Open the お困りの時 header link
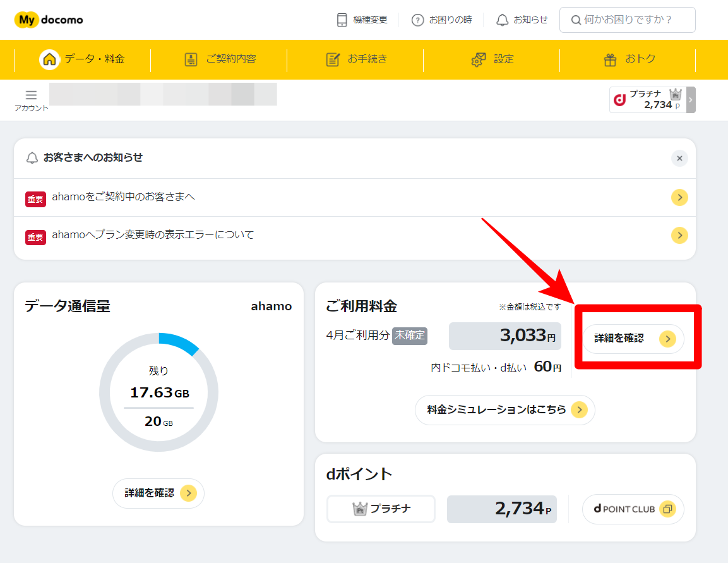This screenshot has height=563, width=728. (x=441, y=20)
